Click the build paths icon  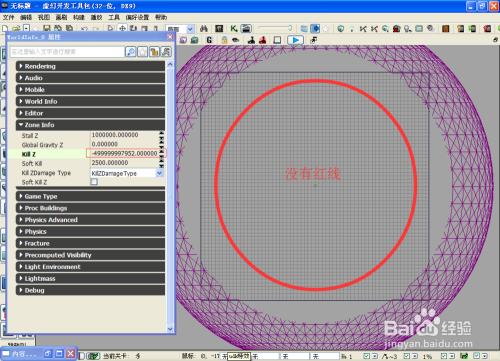[363, 29]
